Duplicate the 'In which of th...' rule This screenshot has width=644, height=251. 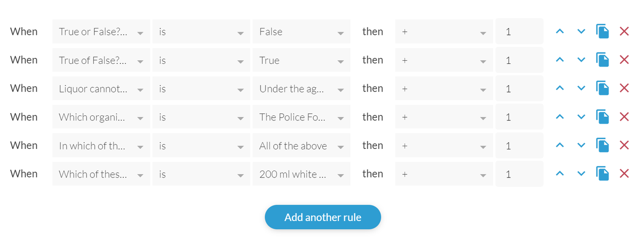click(x=603, y=145)
